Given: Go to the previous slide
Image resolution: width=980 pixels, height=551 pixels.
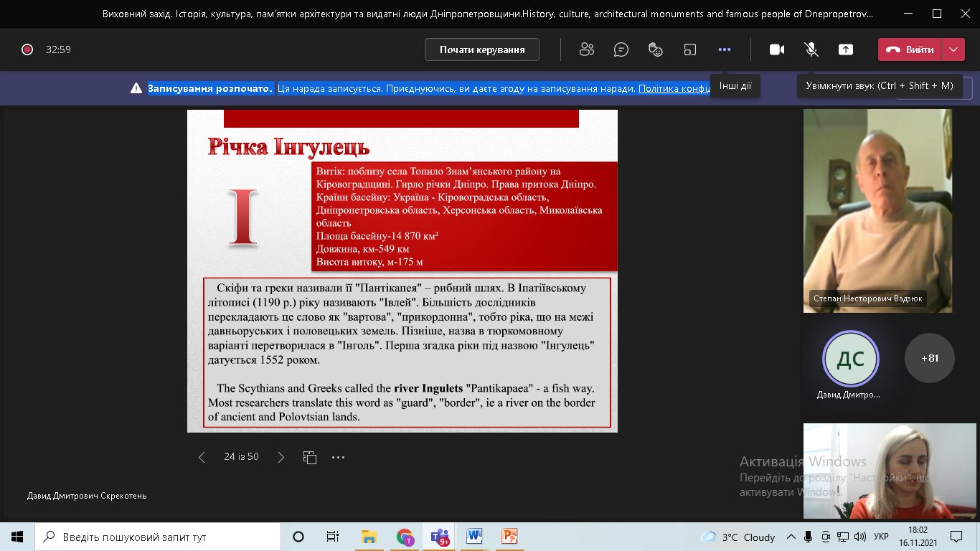Looking at the screenshot, I should click(x=202, y=457).
